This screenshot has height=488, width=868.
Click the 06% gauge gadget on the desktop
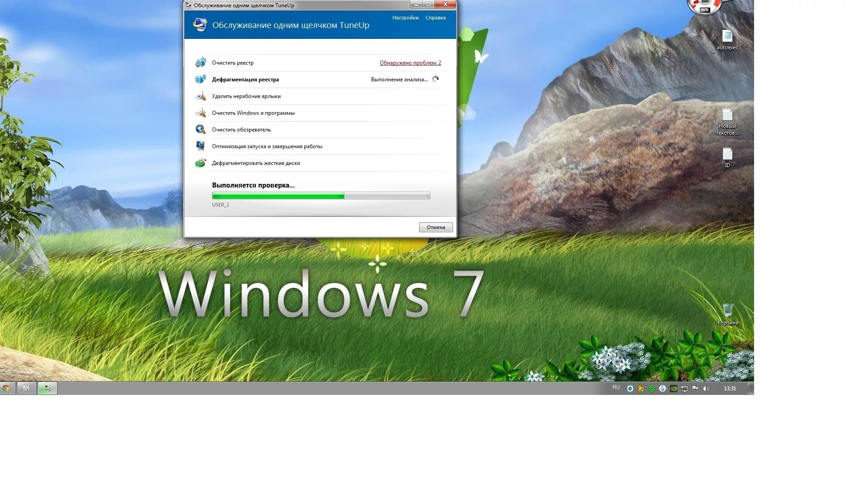[x=704, y=7]
